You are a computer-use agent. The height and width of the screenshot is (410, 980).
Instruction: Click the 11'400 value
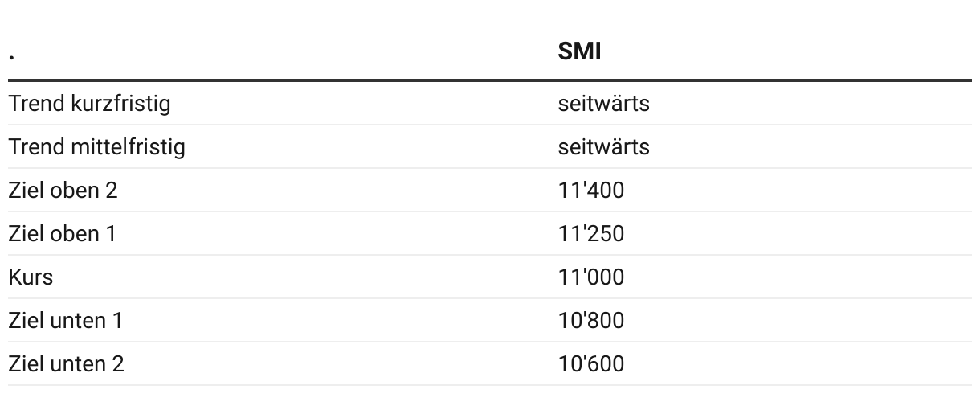(x=590, y=191)
